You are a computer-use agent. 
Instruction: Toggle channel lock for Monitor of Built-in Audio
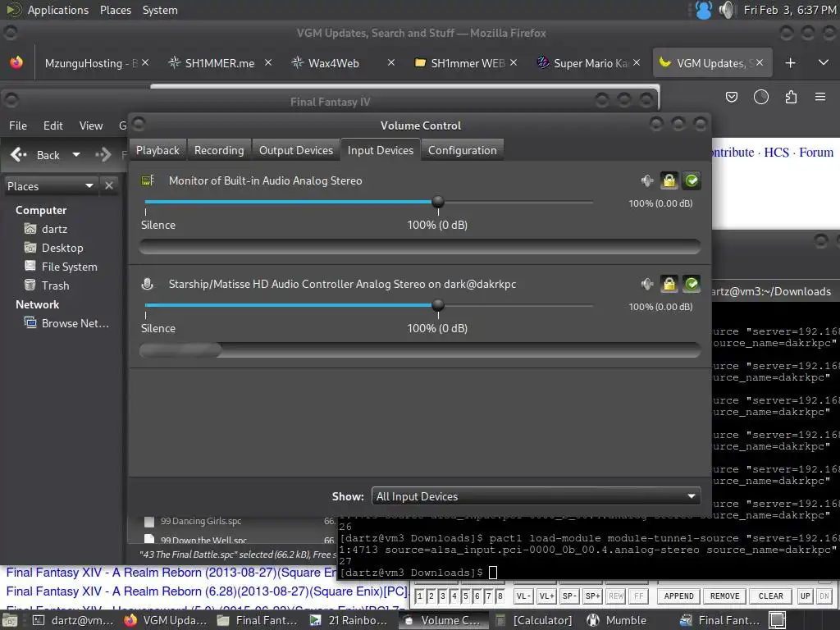(669, 180)
